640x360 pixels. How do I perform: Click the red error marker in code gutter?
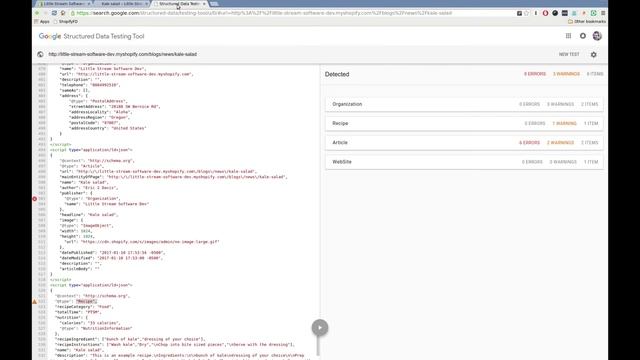(35, 199)
